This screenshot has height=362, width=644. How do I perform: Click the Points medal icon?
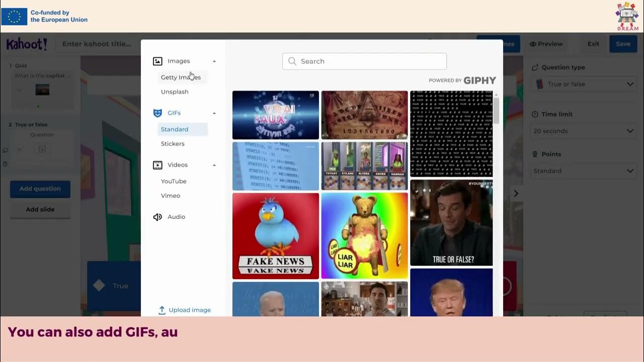pos(535,154)
